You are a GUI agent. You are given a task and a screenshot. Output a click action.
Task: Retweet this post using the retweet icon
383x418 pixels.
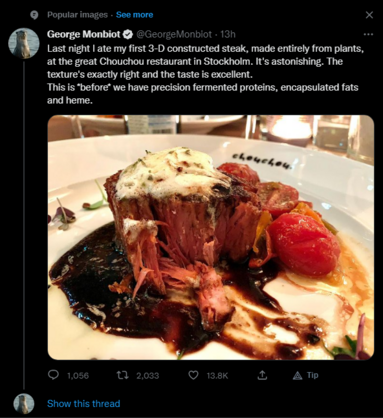121,375
